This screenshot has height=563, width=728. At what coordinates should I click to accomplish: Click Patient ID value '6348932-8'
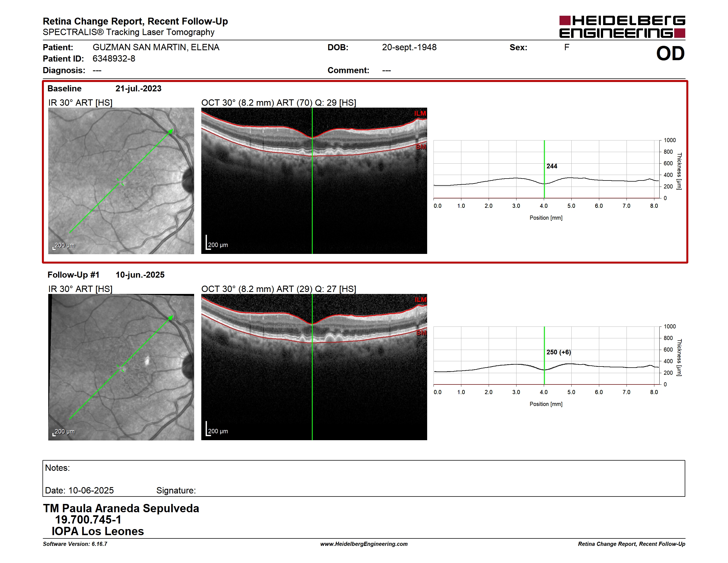[x=114, y=59]
